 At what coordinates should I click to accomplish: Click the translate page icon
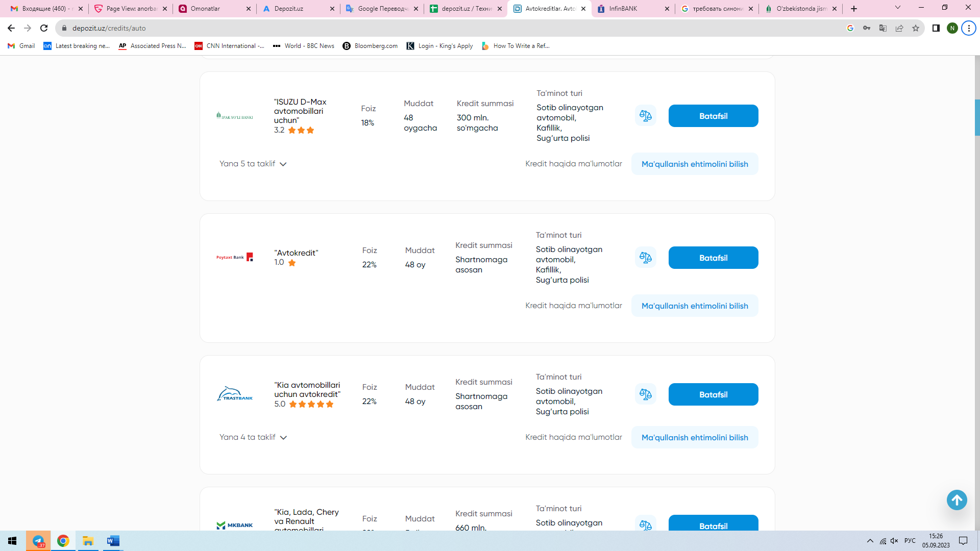883,28
